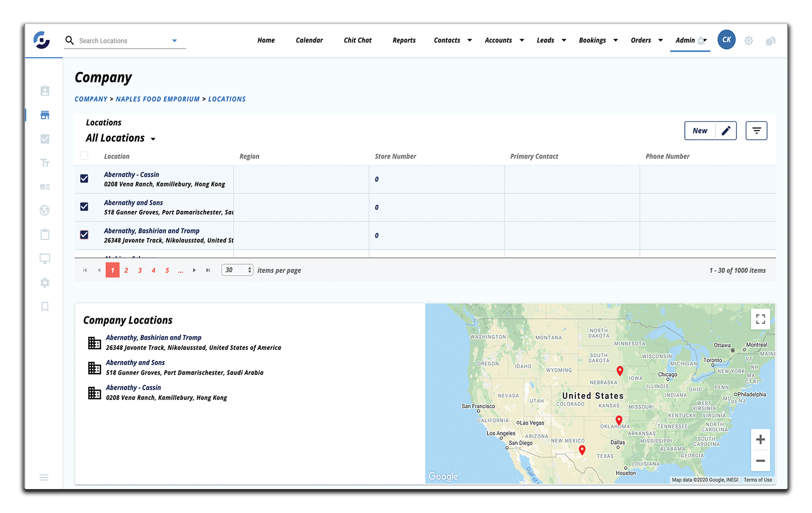Image resolution: width=812 pixels, height=513 pixels.
Task: Click the pencil edit icon button
Action: (x=726, y=131)
